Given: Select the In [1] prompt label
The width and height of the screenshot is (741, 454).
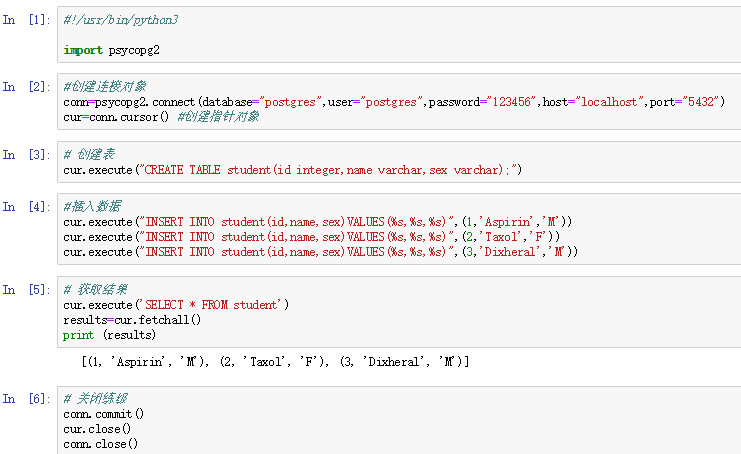Looking at the screenshot, I should (x=26, y=20).
